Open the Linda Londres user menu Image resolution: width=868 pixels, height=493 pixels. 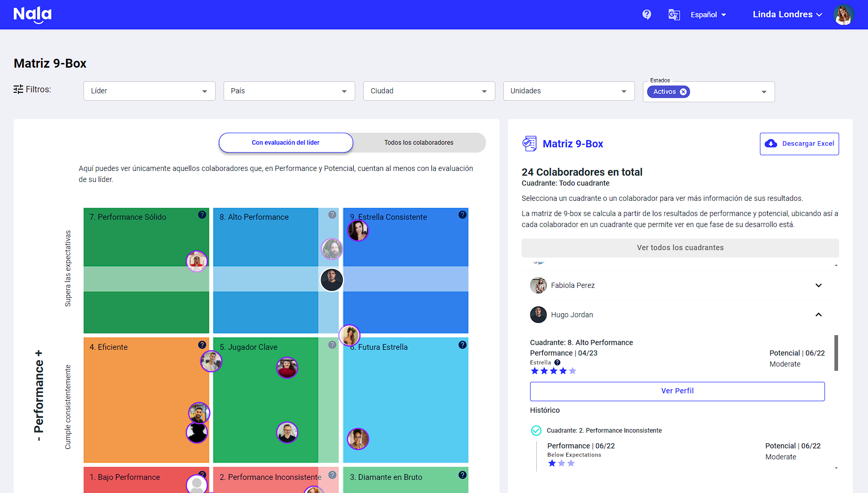click(x=787, y=15)
